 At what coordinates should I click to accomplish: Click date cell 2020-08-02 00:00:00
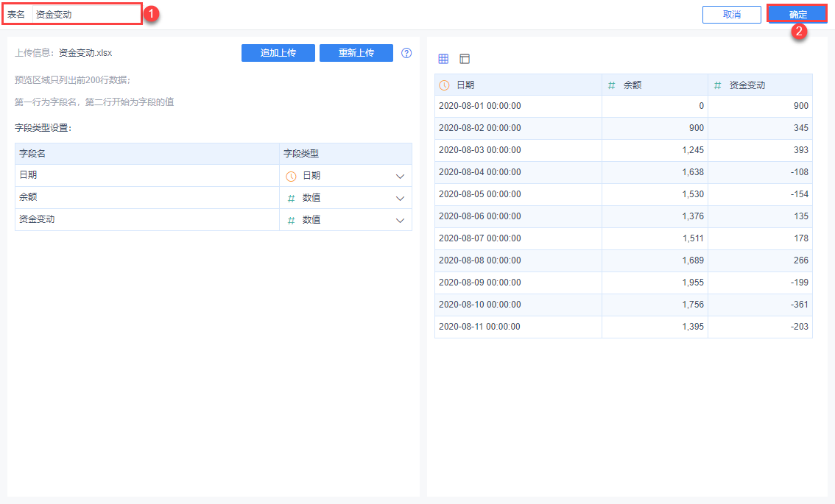[518, 128]
